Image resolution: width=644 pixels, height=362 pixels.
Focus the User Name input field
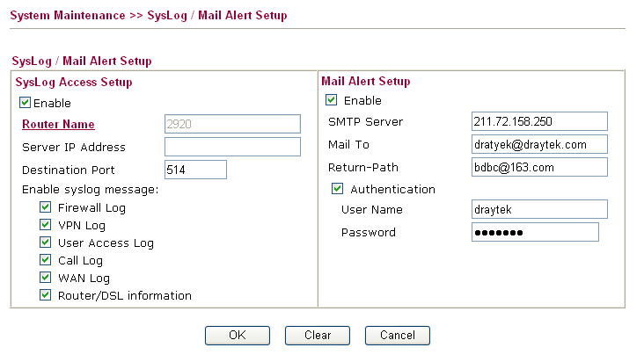[539, 209]
